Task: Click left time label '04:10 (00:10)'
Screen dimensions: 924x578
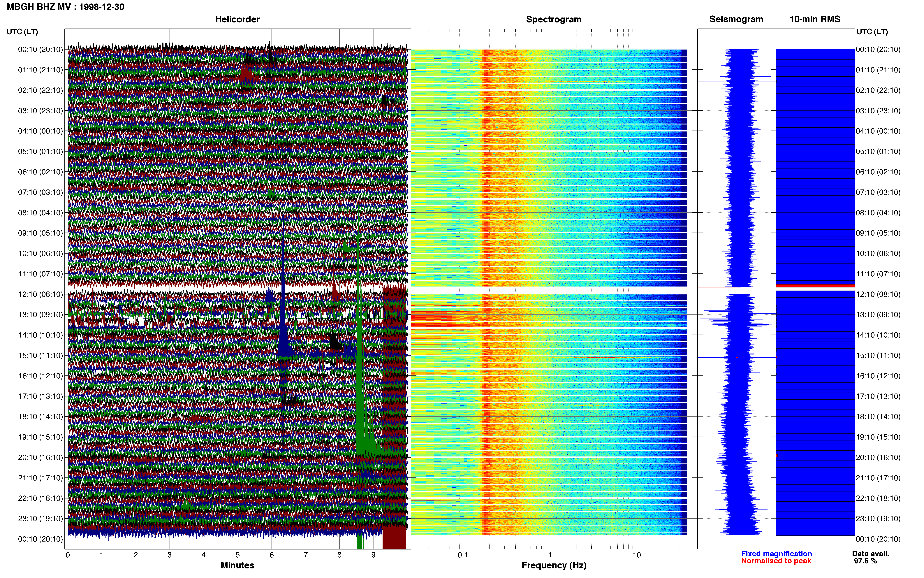Action: (41, 131)
